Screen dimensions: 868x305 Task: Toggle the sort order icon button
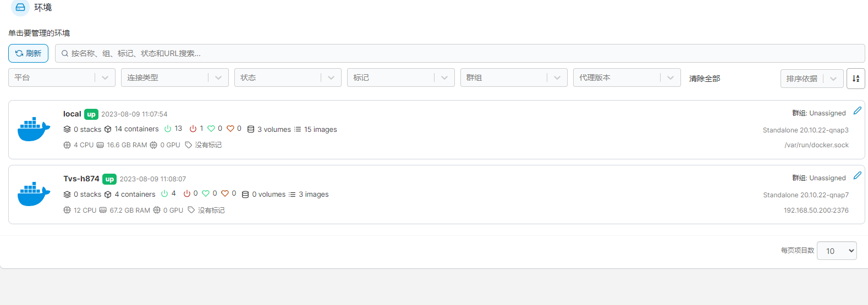pos(855,79)
